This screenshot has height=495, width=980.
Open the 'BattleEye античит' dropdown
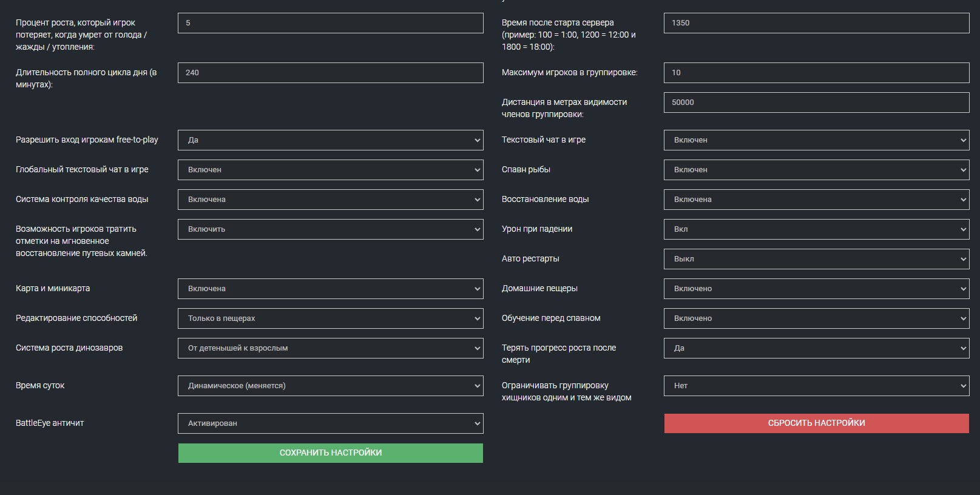coord(330,423)
